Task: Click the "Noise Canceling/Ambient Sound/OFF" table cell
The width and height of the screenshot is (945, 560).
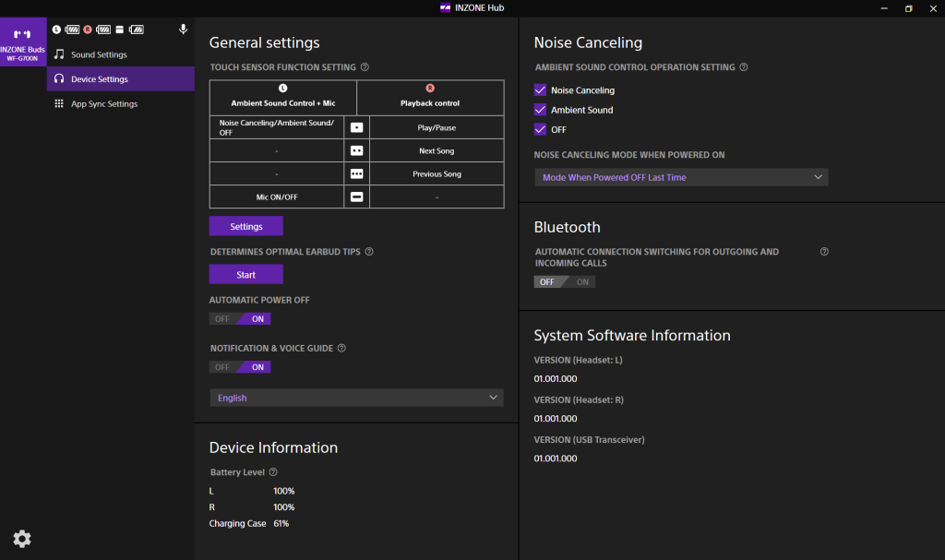Action: tap(277, 127)
